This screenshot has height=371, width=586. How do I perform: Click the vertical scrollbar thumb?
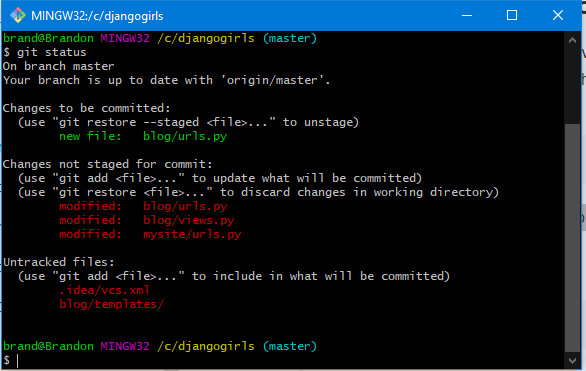(x=572, y=238)
